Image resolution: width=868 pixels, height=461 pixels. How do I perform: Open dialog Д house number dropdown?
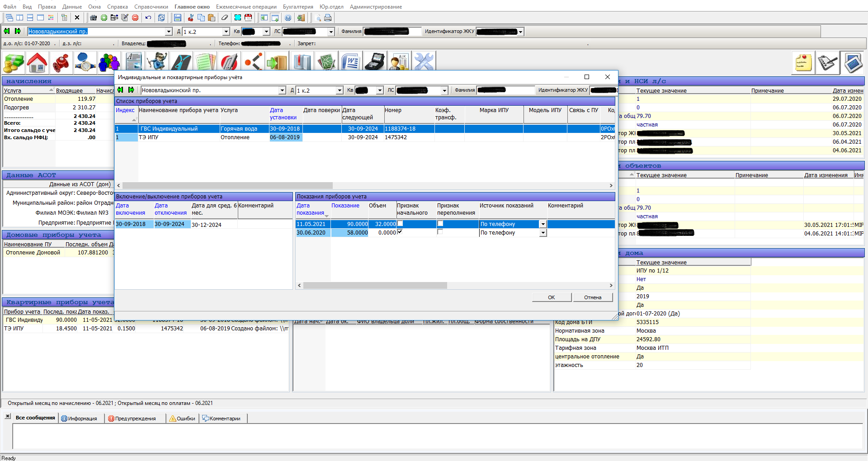tap(340, 90)
